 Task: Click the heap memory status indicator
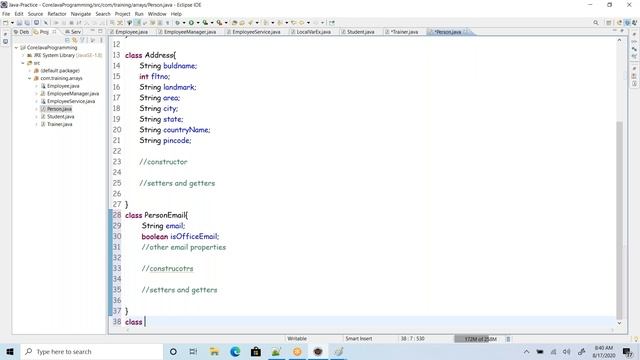479,339
